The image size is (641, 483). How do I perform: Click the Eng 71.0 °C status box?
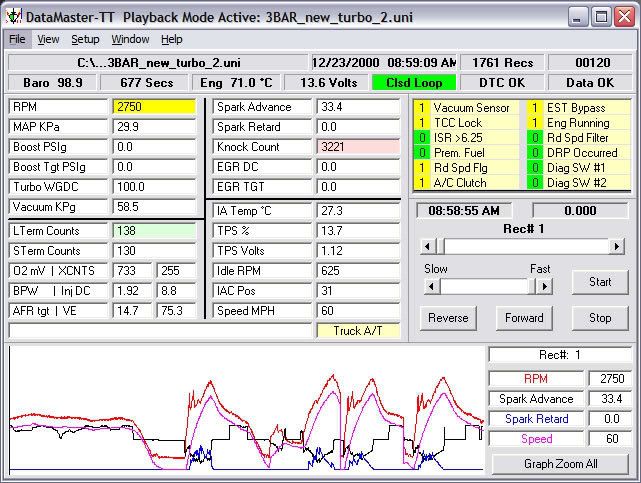point(236,83)
